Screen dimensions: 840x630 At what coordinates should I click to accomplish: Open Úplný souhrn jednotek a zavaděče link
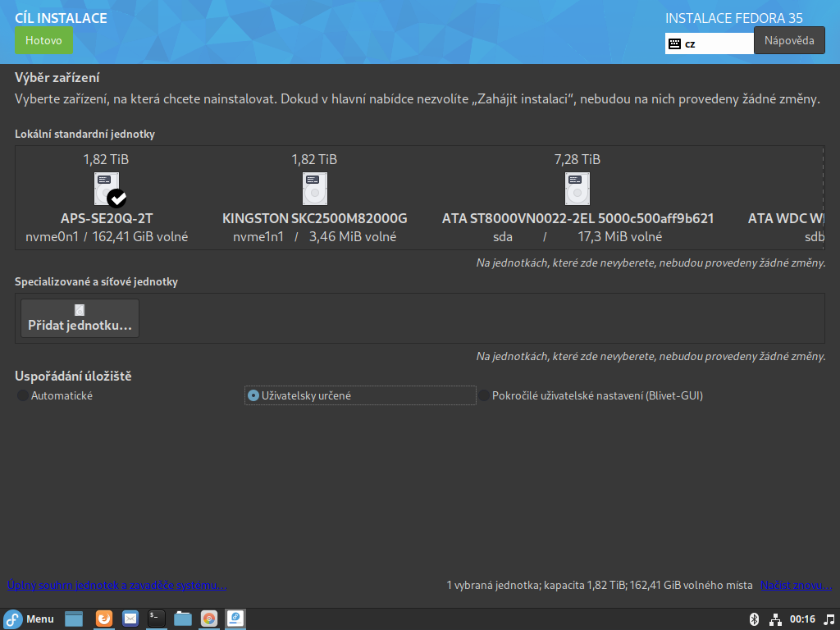click(x=116, y=585)
